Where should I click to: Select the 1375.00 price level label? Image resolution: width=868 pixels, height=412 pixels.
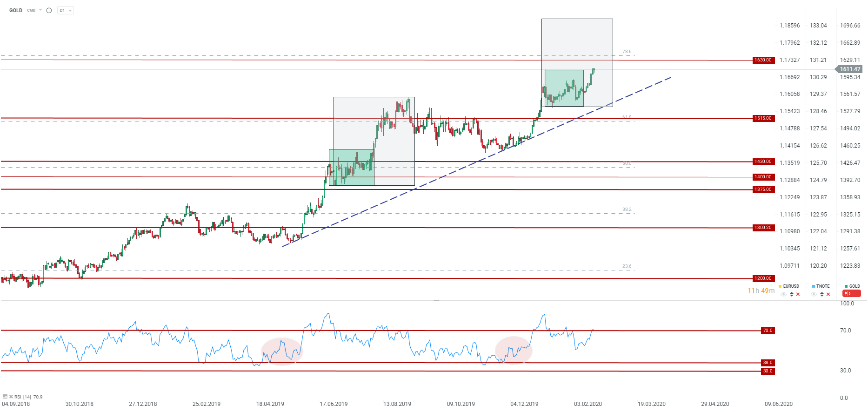click(763, 189)
